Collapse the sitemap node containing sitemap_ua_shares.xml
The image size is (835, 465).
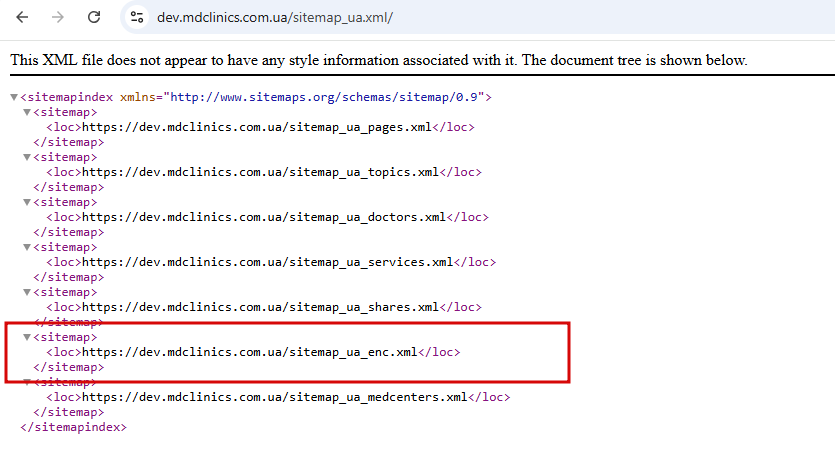[27, 292]
